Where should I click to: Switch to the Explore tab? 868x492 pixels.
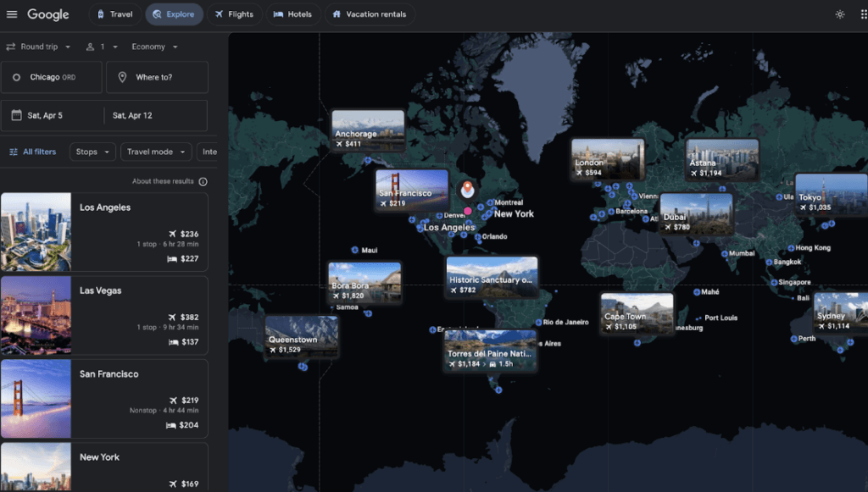click(174, 14)
